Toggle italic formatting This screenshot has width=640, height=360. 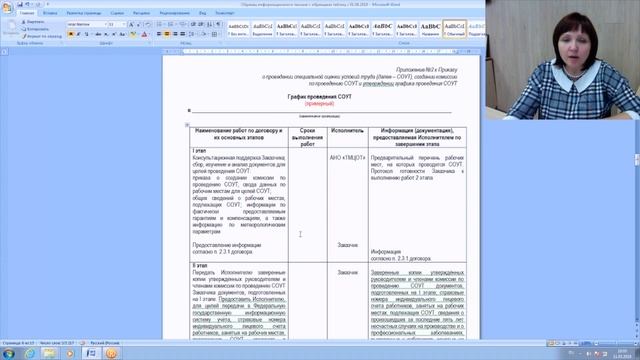[x=78, y=34]
